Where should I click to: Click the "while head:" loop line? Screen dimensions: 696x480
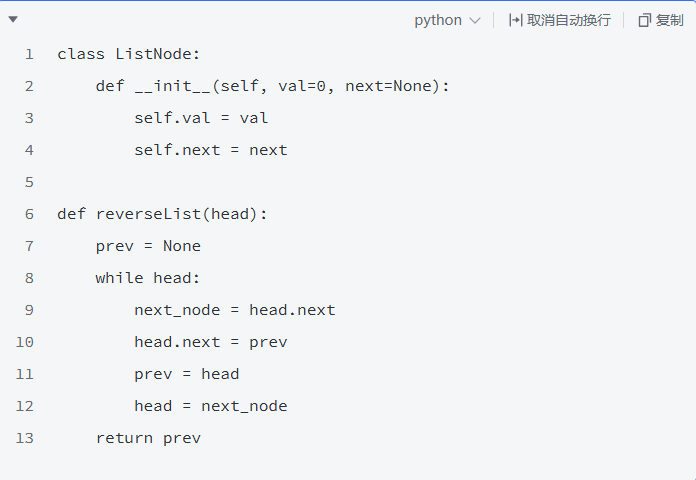point(148,278)
